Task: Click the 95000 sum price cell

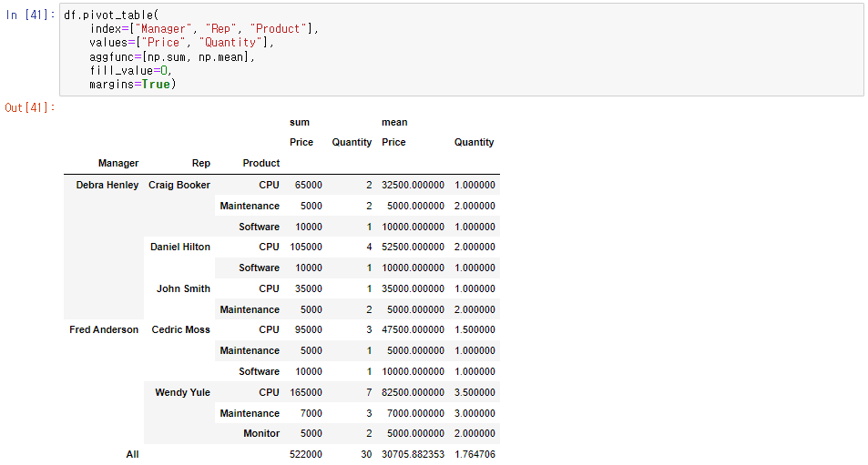Action: (309, 329)
